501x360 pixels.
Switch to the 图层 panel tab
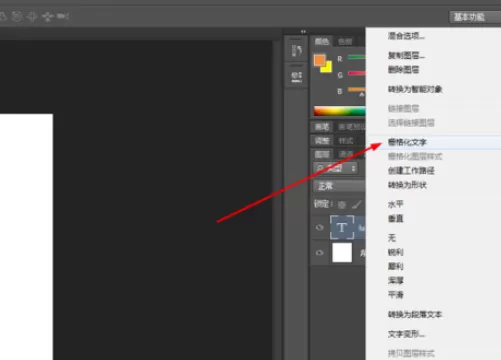[322, 154]
